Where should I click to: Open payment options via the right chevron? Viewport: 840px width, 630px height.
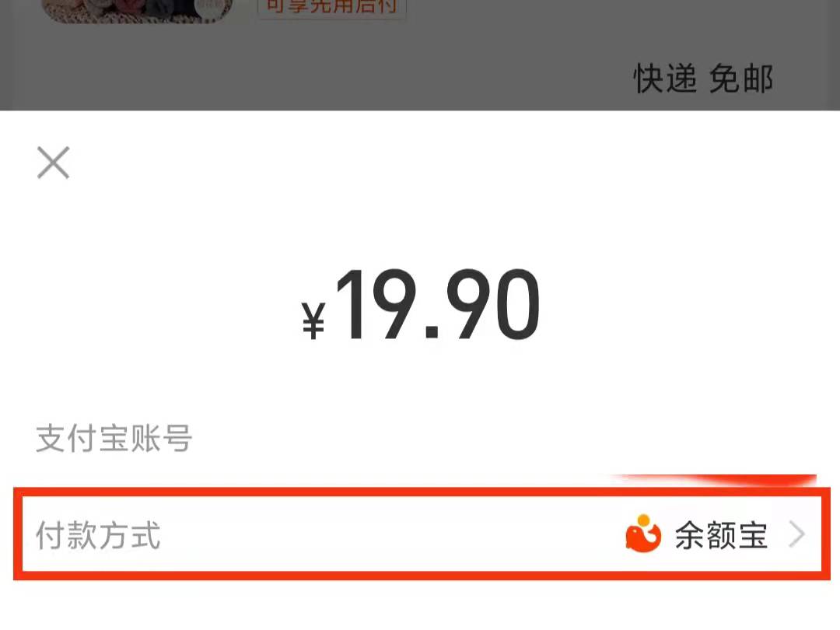pyautogui.click(x=796, y=534)
